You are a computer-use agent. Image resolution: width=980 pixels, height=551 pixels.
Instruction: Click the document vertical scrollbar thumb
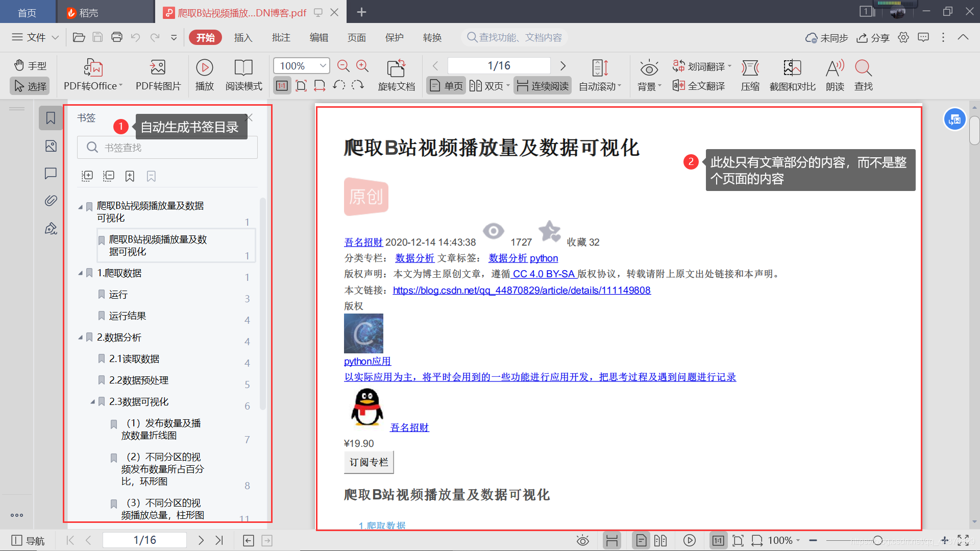coord(974,131)
